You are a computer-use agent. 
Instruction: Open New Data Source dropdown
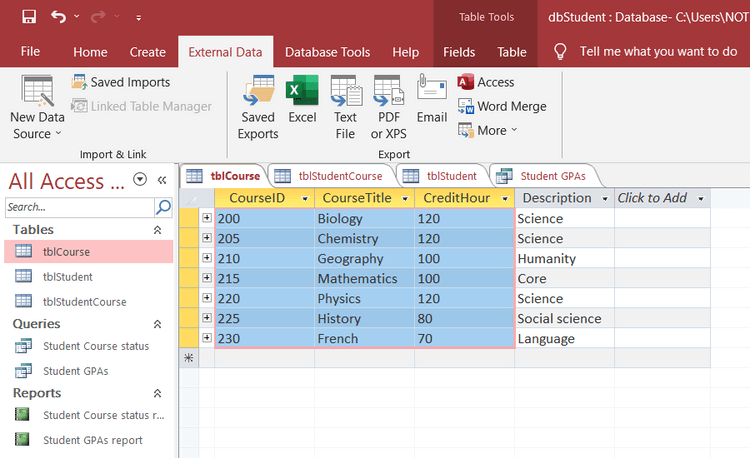[37, 107]
